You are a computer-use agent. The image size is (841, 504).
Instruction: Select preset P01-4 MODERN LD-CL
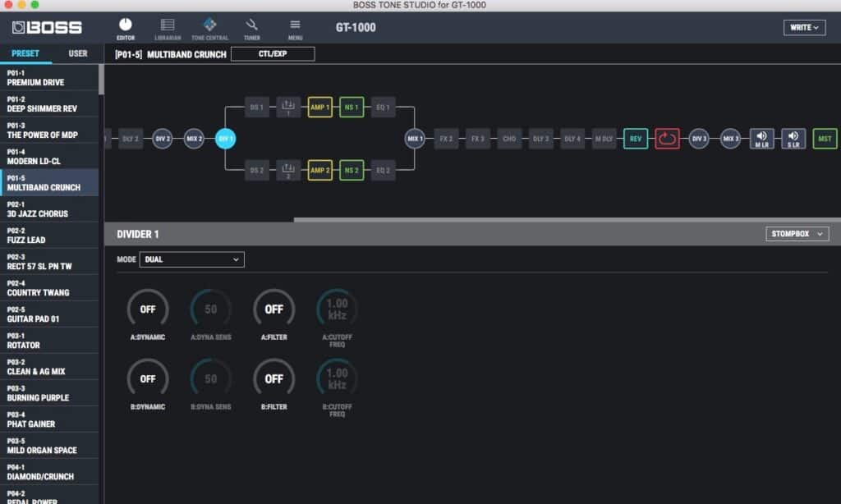click(49, 157)
